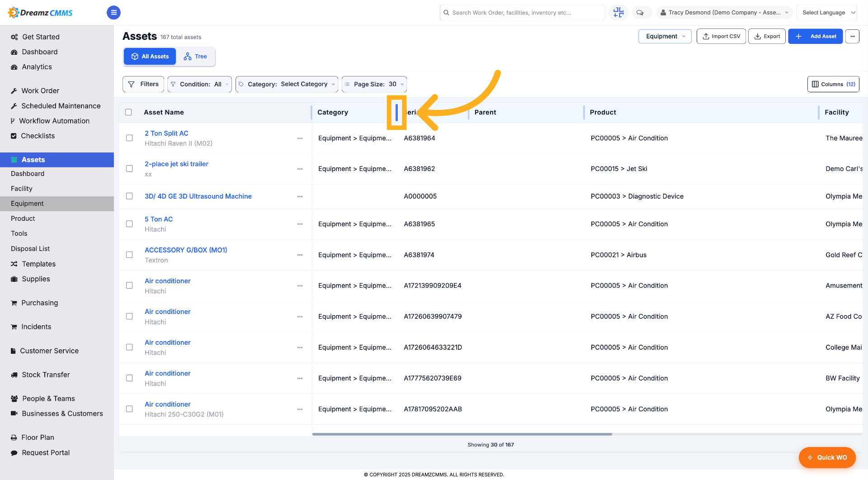868x480 pixels.
Task: Open the Filters button
Action: (x=143, y=84)
